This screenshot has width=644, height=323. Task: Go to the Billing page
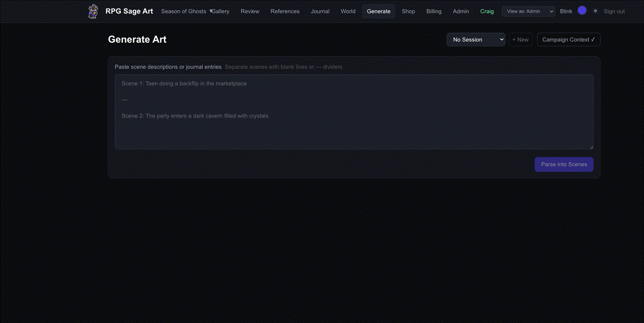(x=434, y=11)
